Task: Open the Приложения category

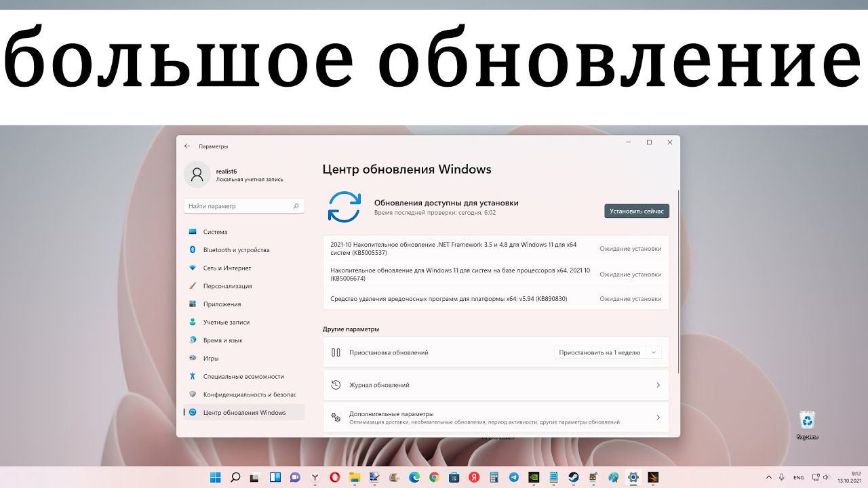Action: click(244, 304)
